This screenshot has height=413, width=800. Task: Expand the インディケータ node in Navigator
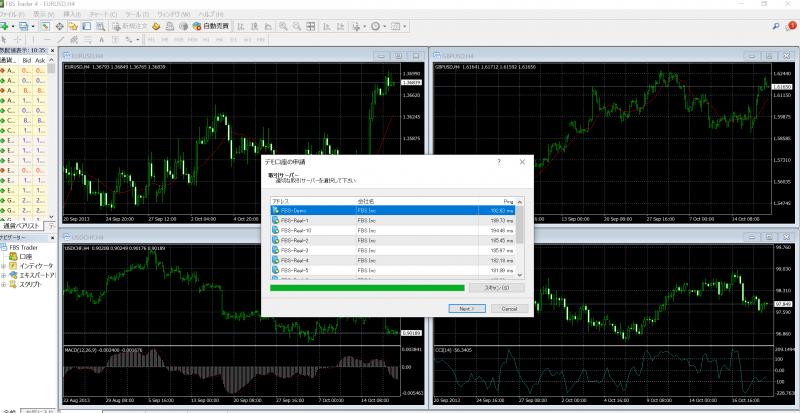click(x=4, y=265)
